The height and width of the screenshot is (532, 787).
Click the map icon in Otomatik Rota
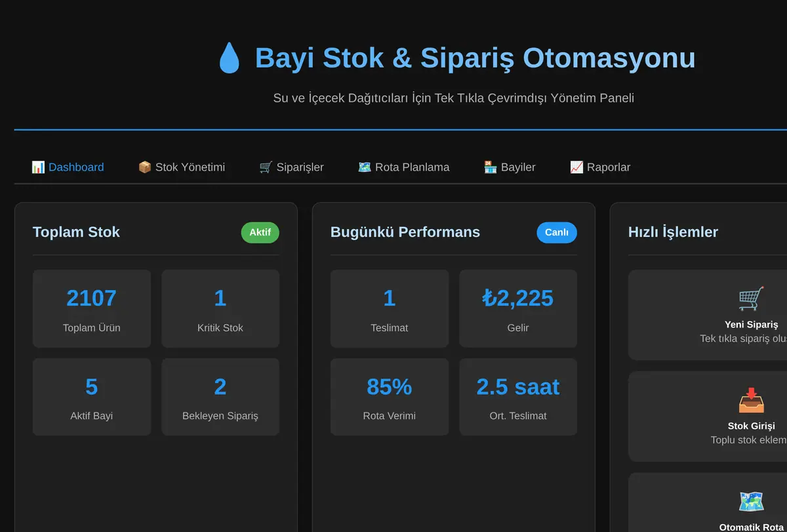point(751,502)
